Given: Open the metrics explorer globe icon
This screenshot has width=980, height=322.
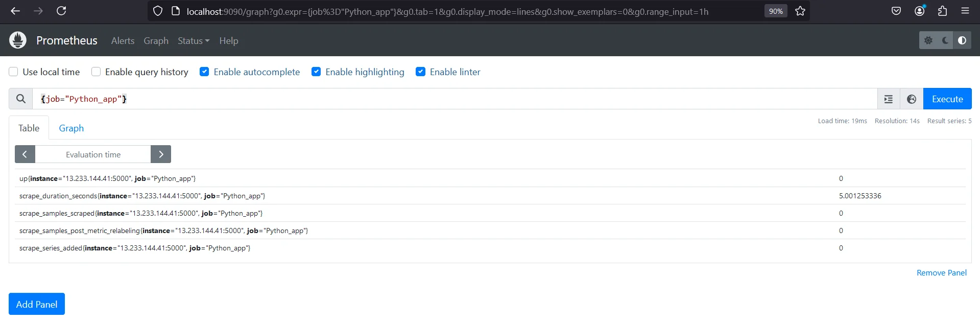Looking at the screenshot, I should tap(912, 99).
